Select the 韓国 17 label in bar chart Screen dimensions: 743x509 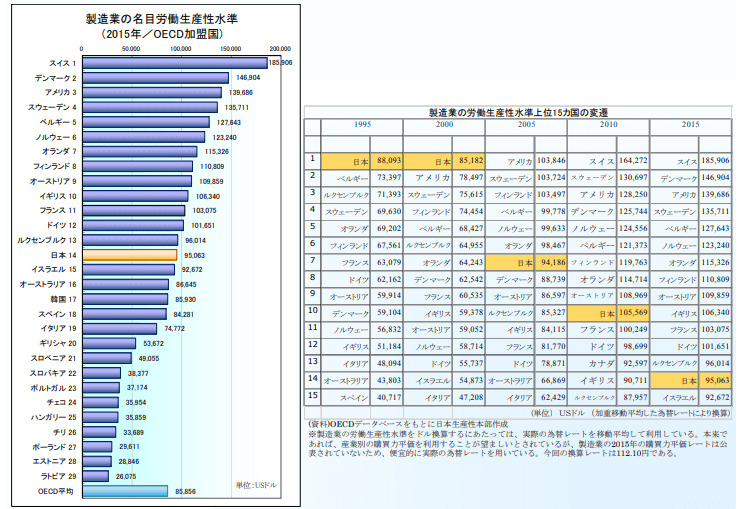62,299
